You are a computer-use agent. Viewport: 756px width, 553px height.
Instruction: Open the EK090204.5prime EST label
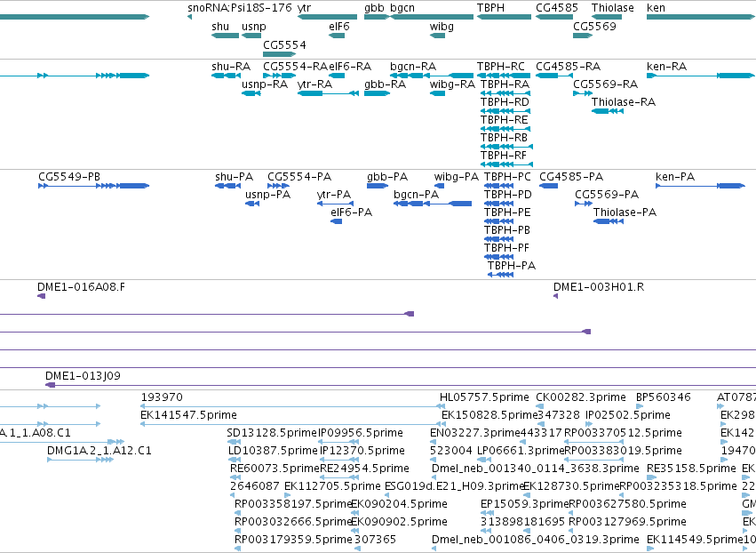click(399, 504)
